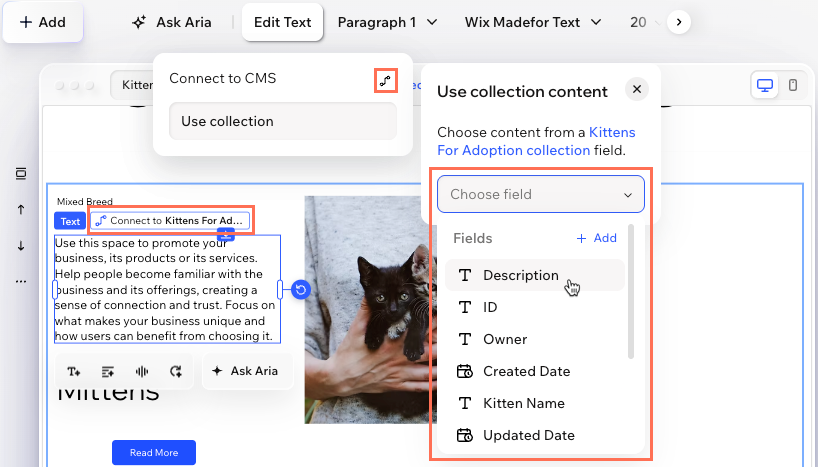Click the blue circular reset icon beside text box
The height and width of the screenshot is (467, 818).
coord(301,289)
